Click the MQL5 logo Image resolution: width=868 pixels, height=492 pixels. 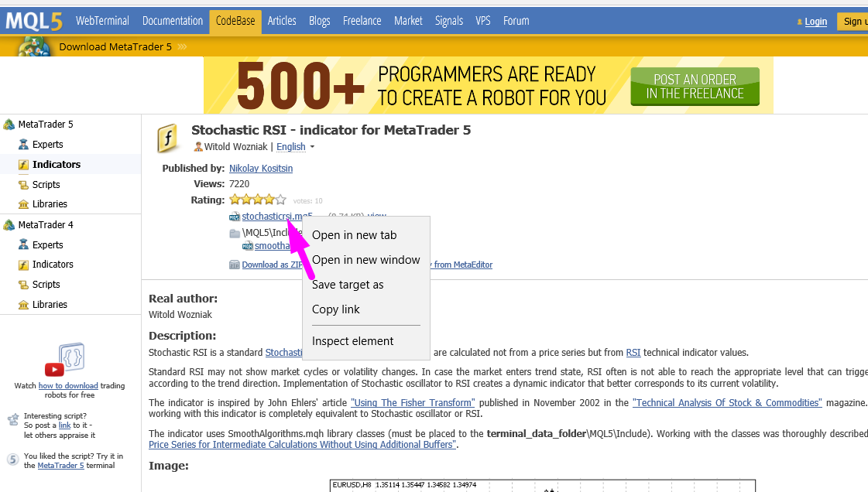(x=34, y=22)
